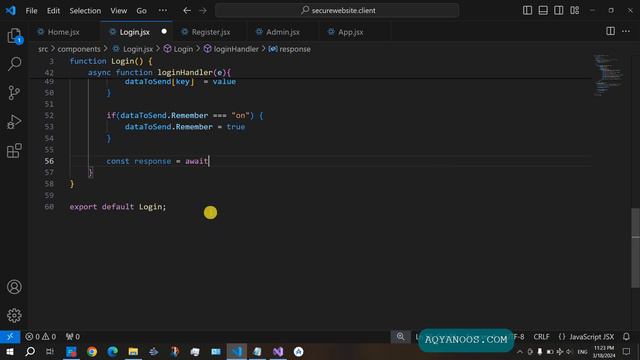640x360 pixels.
Task: Switch to the Login.jsx tab
Action: (x=134, y=32)
